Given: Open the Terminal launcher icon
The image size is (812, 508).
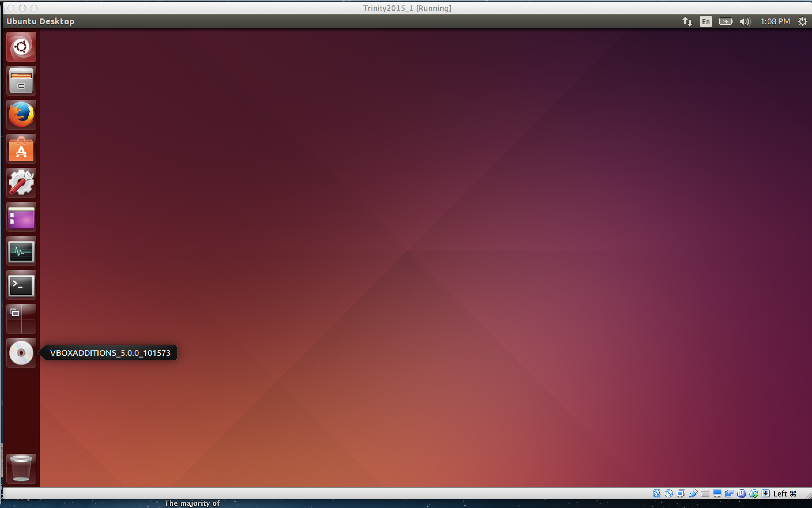Looking at the screenshot, I should pyautogui.click(x=21, y=285).
